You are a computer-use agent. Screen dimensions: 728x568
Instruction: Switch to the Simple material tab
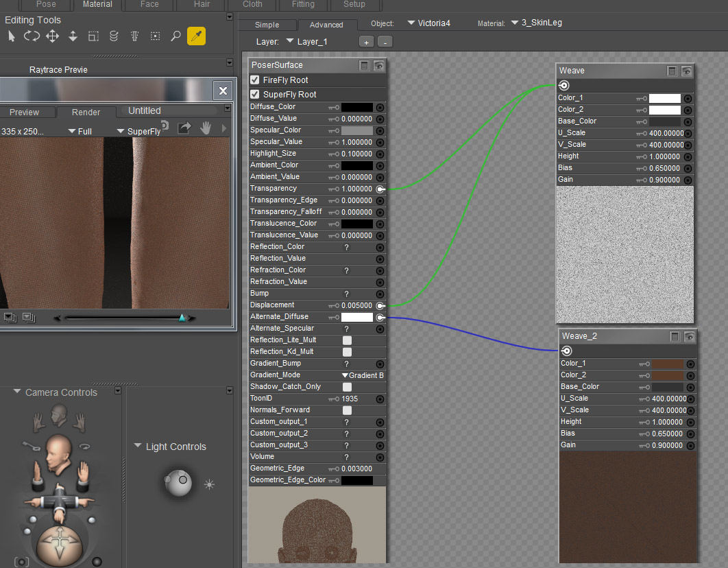[x=267, y=25]
